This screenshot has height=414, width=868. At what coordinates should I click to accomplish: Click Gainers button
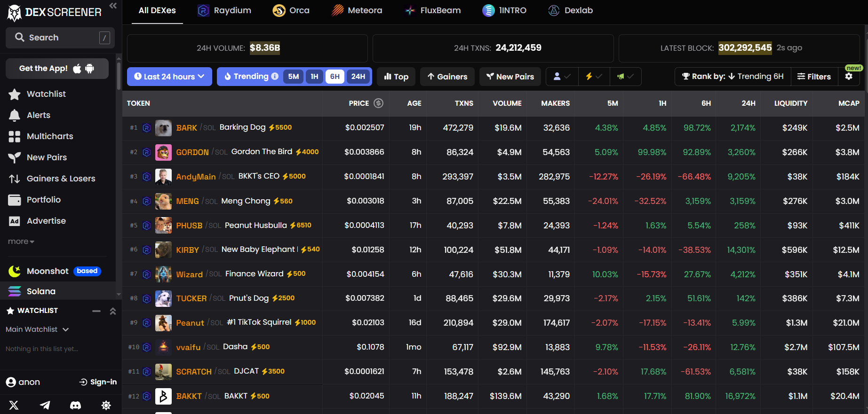point(447,77)
